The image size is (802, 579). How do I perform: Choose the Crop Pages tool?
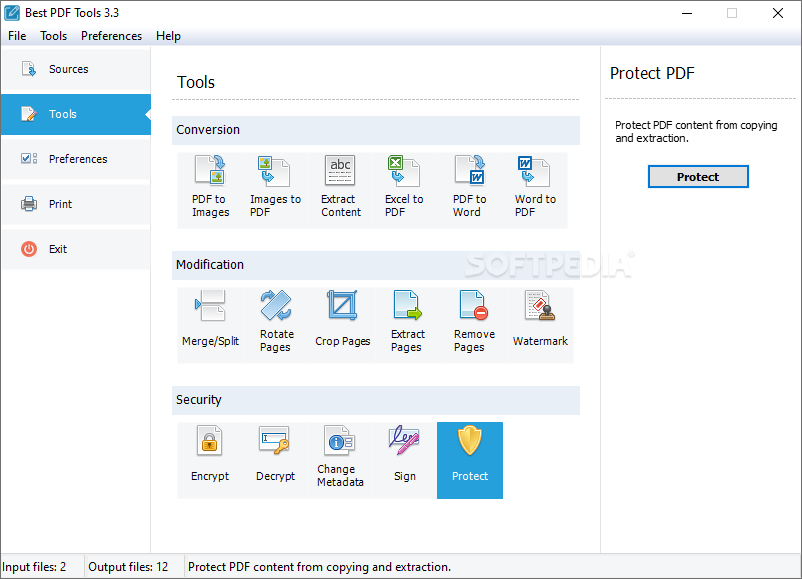[342, 325]
